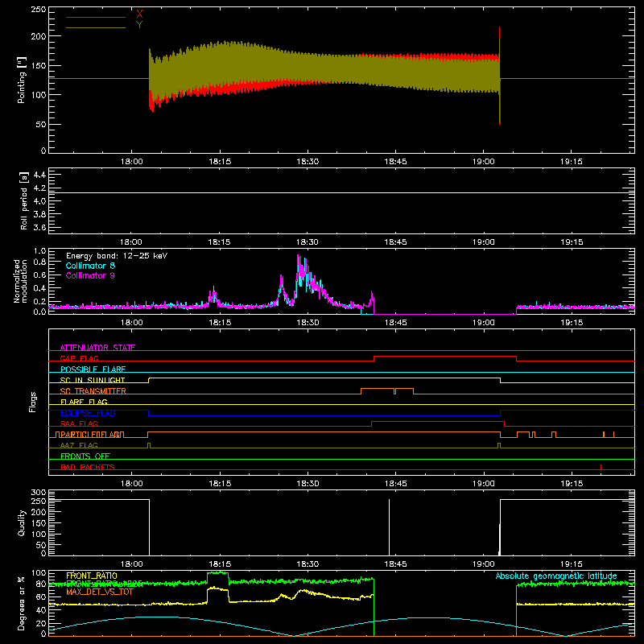Image resolution: width=644 pixels, height=644 pixels.
Task: Click the 'Collimator 9' legend entry
Action: pyautogui.click(x=90, y=275)
